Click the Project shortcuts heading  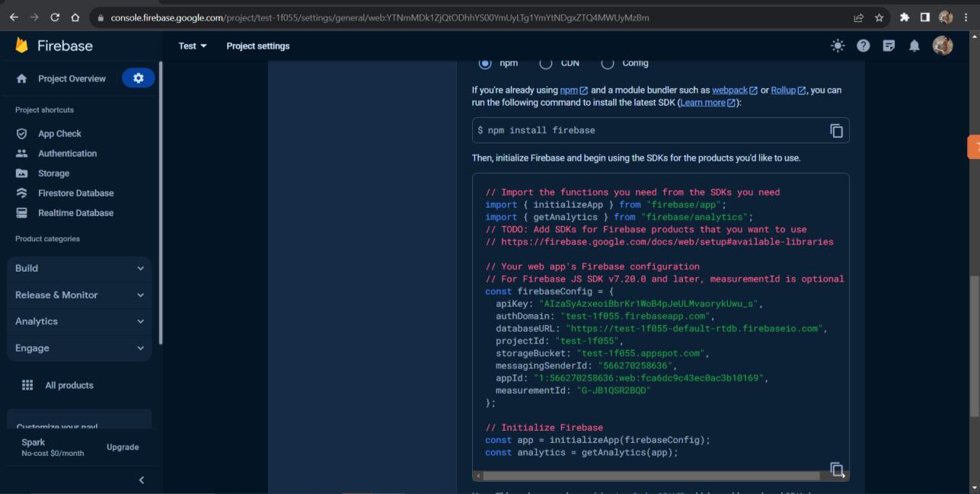(44, 110)
